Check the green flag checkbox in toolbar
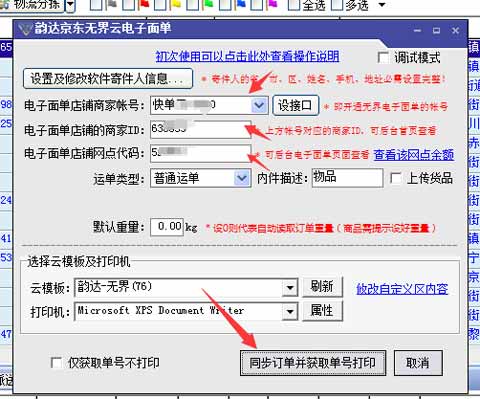Screen dimensions: 480x399 [x=193, y=4]
